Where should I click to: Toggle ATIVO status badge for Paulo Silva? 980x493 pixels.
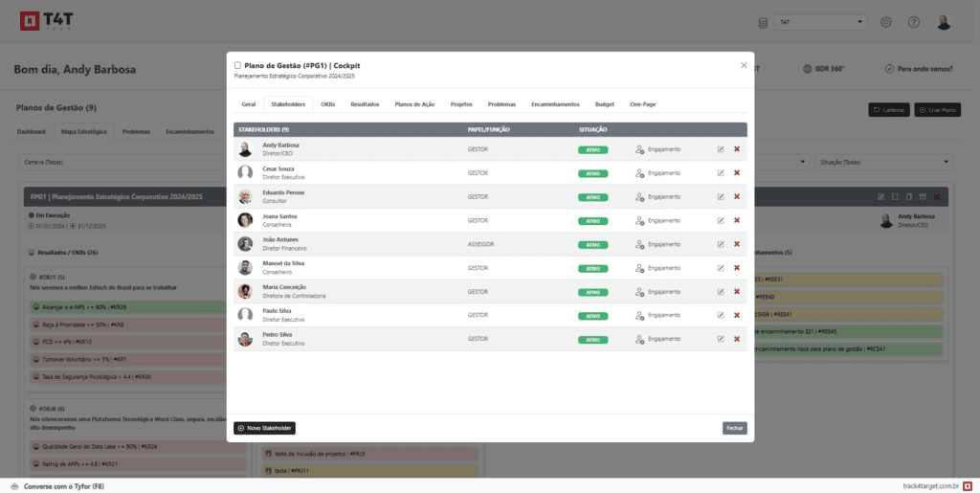tap(592, 316)
